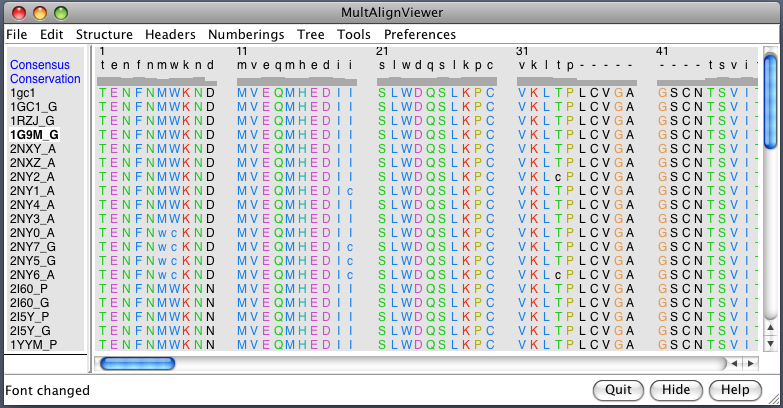Select highlighted sequence name 1G9M_G

click(34, 135)
